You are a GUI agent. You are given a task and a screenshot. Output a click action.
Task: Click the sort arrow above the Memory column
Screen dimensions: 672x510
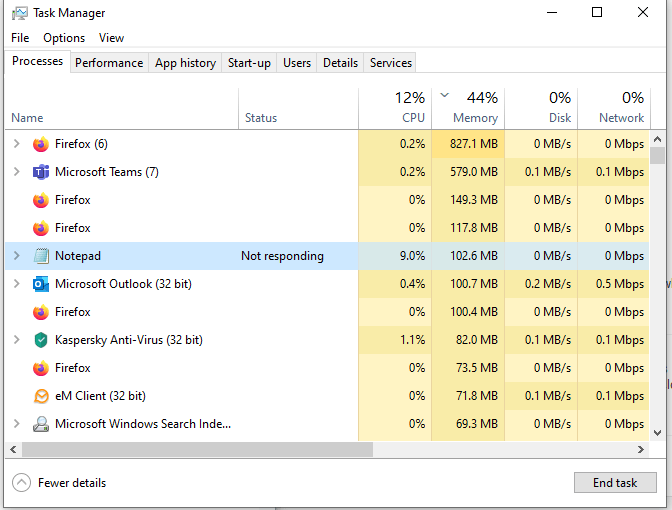click(x=444, y=95)
